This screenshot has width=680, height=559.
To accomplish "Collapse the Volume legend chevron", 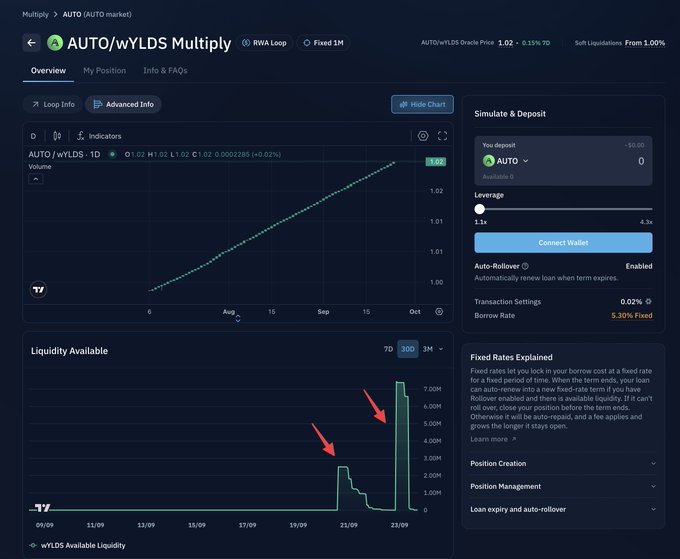I will pyautogui.click(x=36, y=179).
